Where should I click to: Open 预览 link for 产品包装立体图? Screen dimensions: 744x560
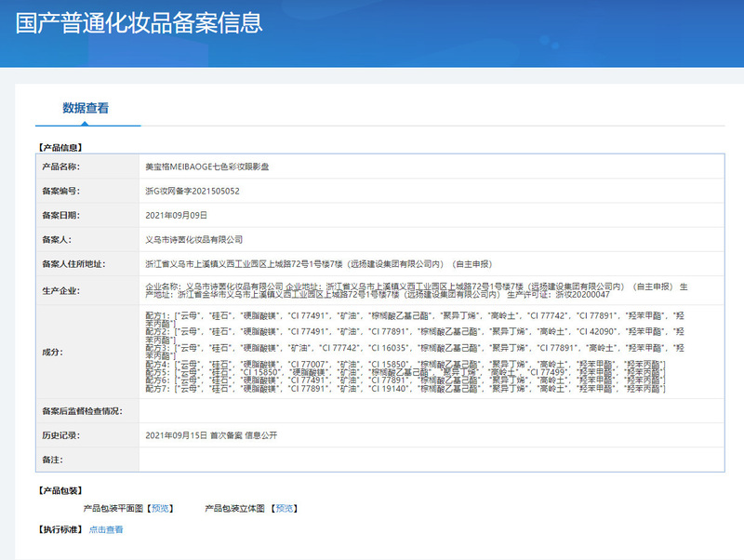point(285,509)
